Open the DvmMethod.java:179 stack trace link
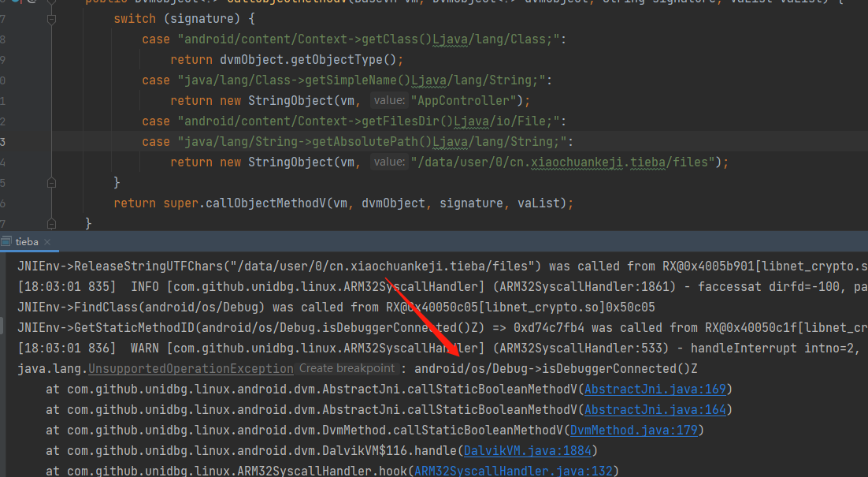868x477 pixels. coord(634,430)
